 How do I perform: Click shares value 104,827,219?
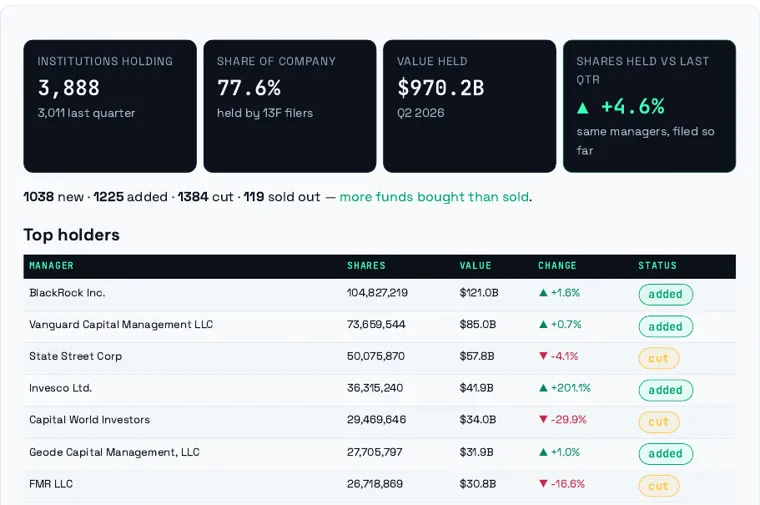(x=377, y=293)
